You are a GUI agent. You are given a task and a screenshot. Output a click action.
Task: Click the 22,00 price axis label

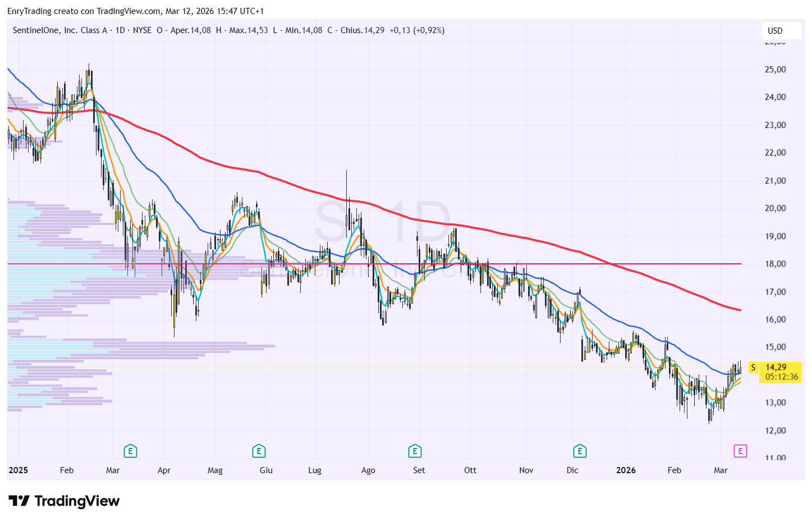click(x=776, y=153)
